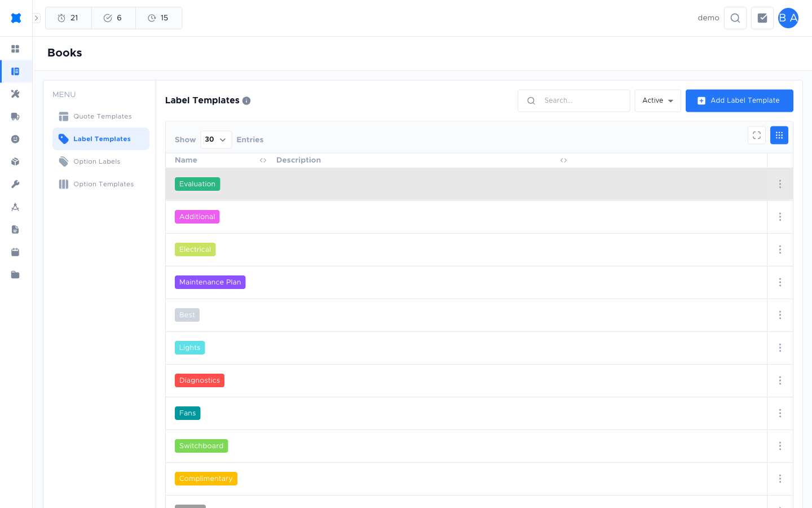Open the actions menu for Fans row

(780, 413)
